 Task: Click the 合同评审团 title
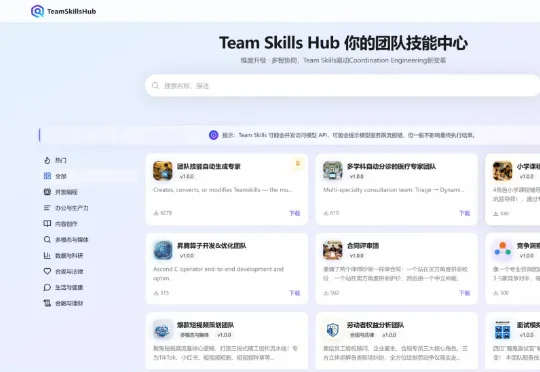coord(363,246)
